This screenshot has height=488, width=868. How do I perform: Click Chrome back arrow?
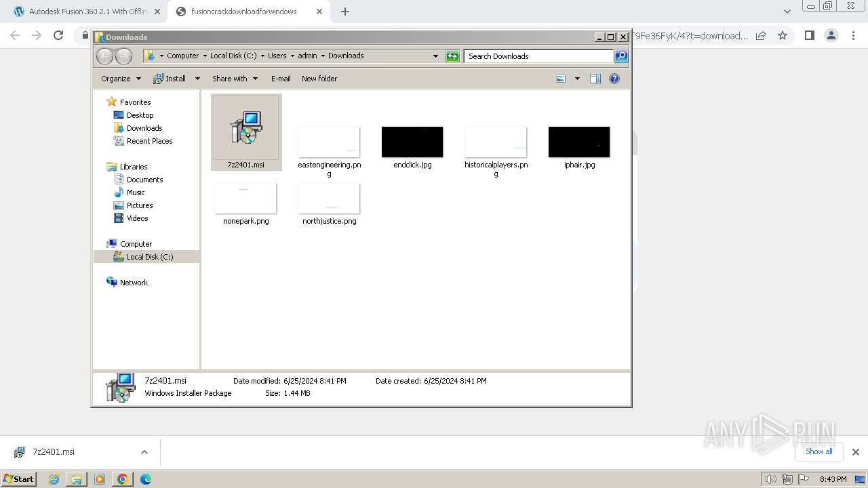(x=15, y=36)
